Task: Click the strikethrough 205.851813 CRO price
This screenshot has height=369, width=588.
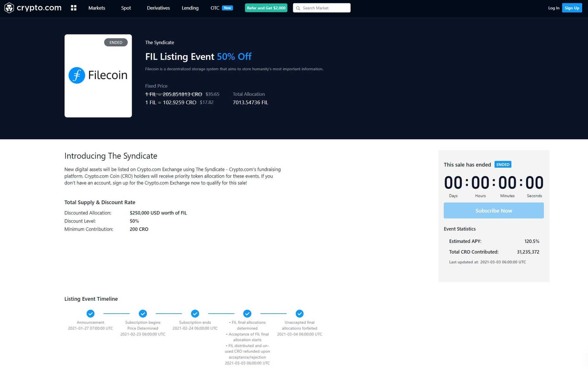Action: tap(173, 94)
